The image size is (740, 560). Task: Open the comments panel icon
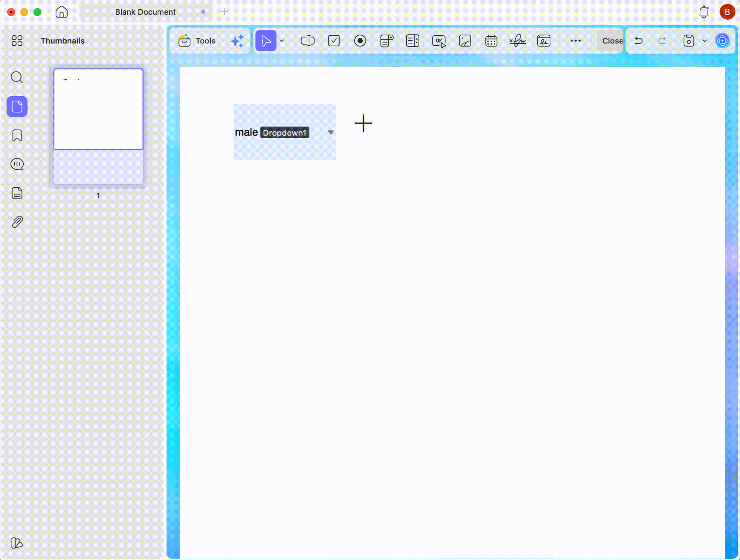pyautogui.click(x=17, y=164)
